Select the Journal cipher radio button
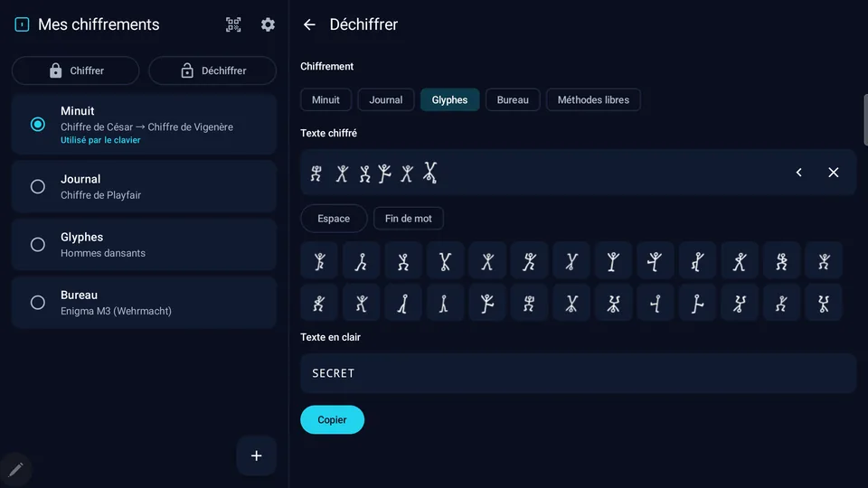868x488 pixels. coord(38,186)
